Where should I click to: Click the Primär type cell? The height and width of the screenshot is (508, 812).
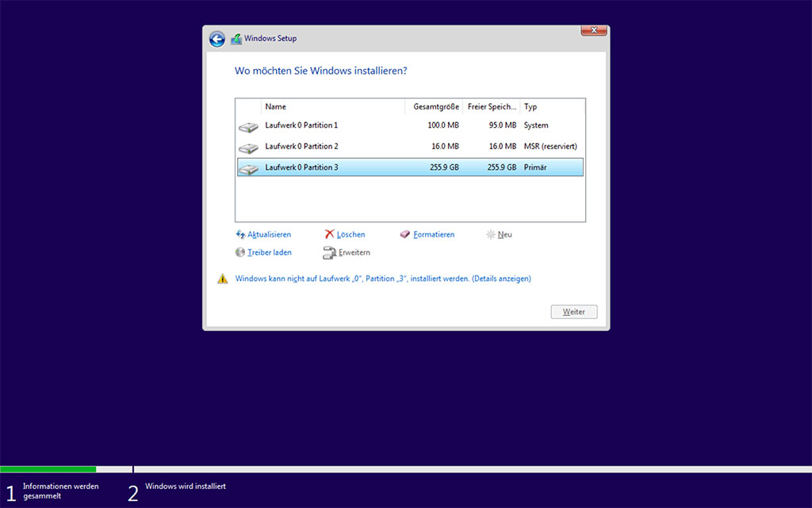point(535,167)
